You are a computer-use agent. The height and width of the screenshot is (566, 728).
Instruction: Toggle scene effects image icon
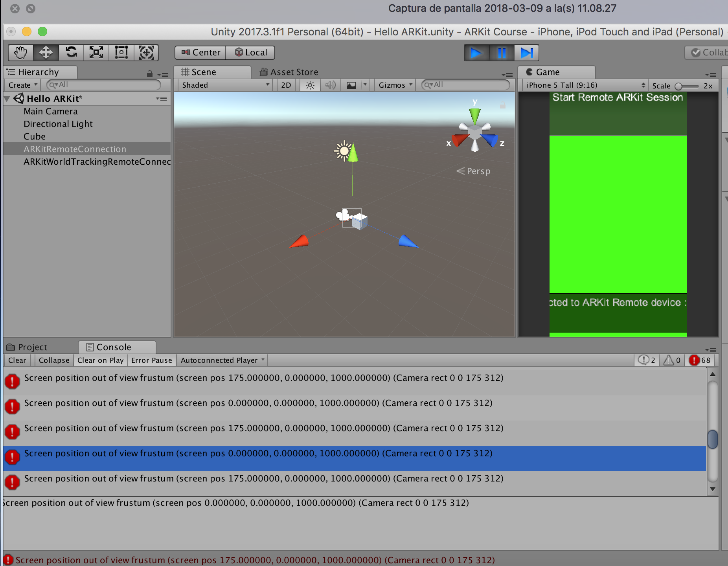coord(351,85)
